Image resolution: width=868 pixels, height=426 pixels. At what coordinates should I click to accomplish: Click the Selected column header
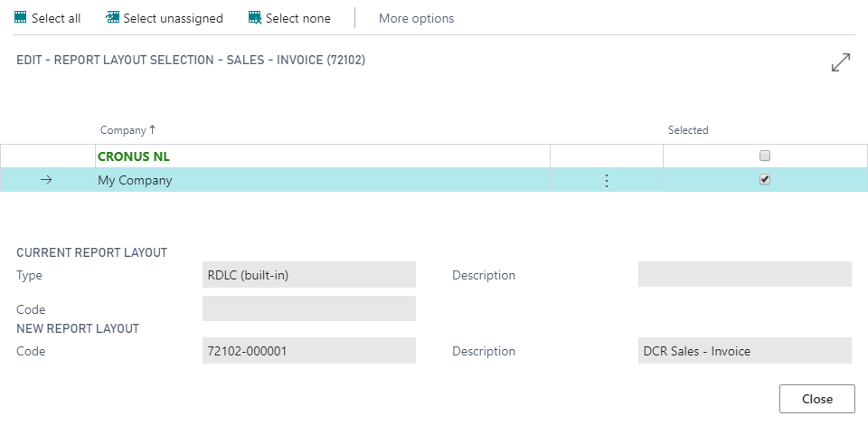pyautogui.click(x=688, y=130)
